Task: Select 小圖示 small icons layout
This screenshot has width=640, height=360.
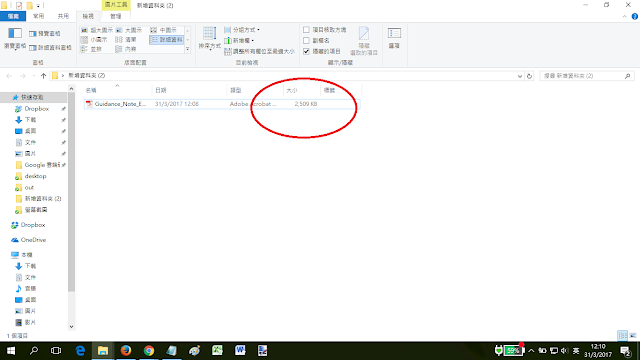Action: tap(94, 40)
